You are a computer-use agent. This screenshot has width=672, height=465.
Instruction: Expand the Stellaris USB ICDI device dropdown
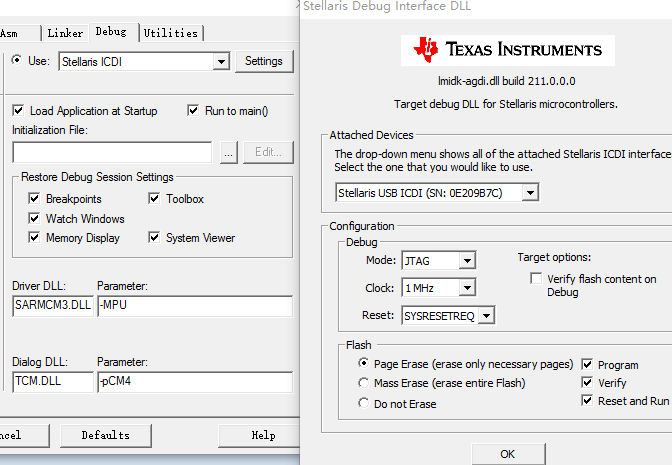point(530,193)
